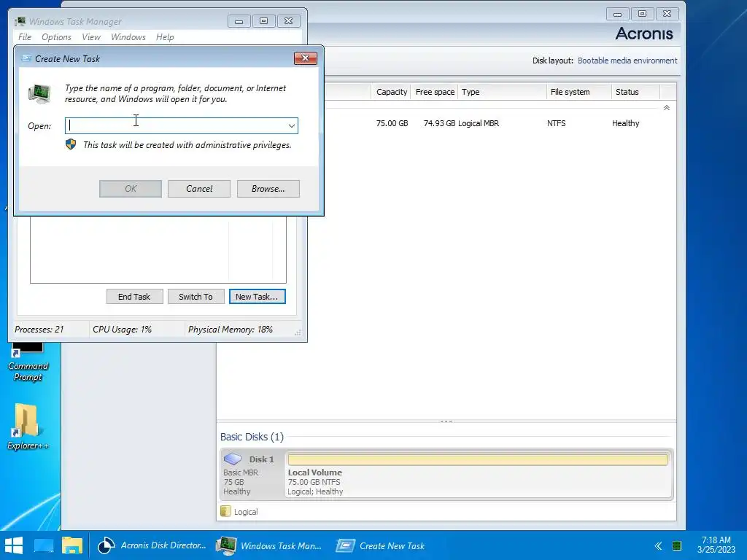
Task: Select the Local Volume yellow partition bar
Action: [478, 459]
